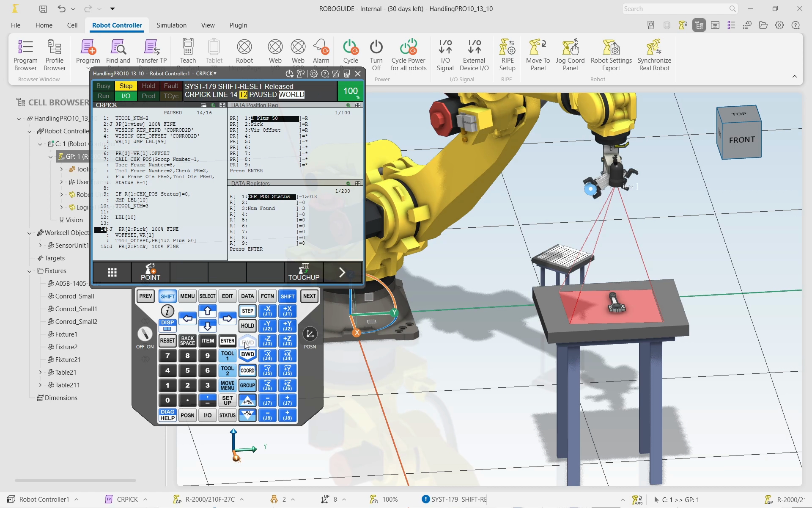Toggle the HOLD key on the pendant
The width and height of the screenshot is (812, 508).
tap(247, 326)
